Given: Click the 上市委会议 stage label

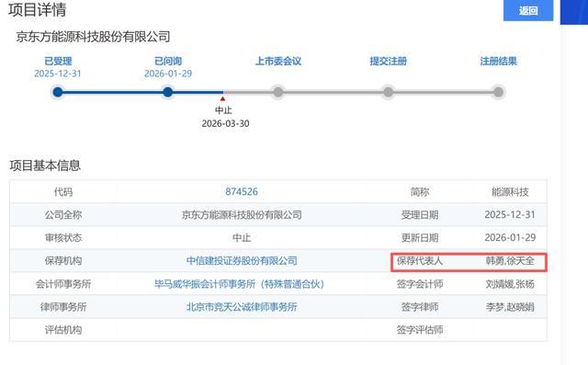Looking at the screenshot, I should [x=277, y=62].
